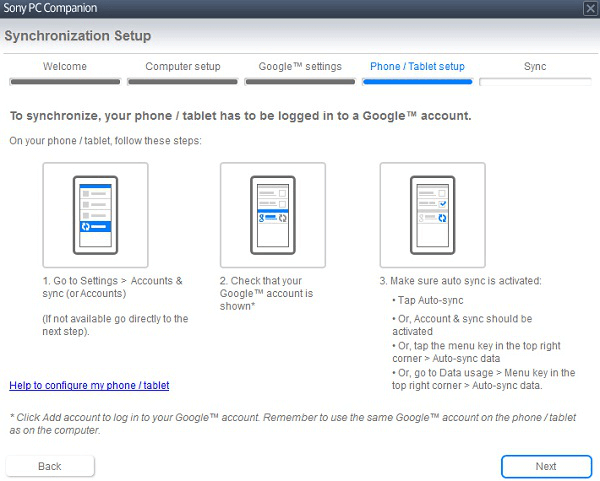
Task: Click the Synchronization Setup heading
Action: point(78,36)
